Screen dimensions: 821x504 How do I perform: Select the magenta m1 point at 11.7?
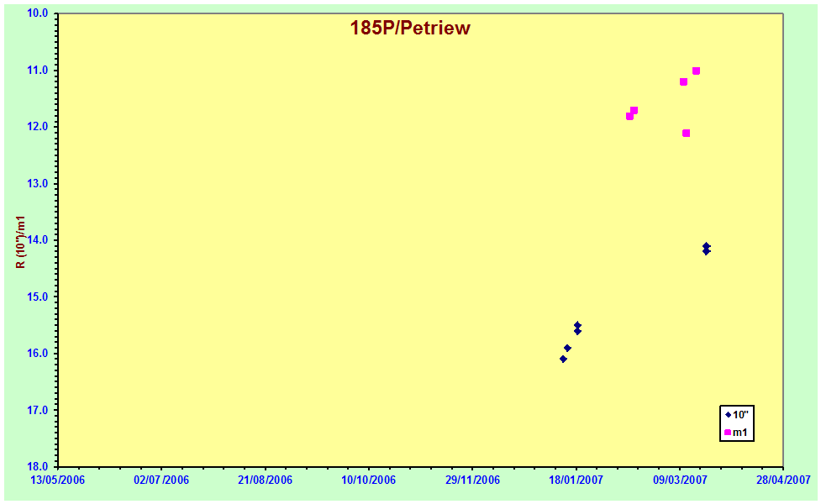tap(634, 110)
